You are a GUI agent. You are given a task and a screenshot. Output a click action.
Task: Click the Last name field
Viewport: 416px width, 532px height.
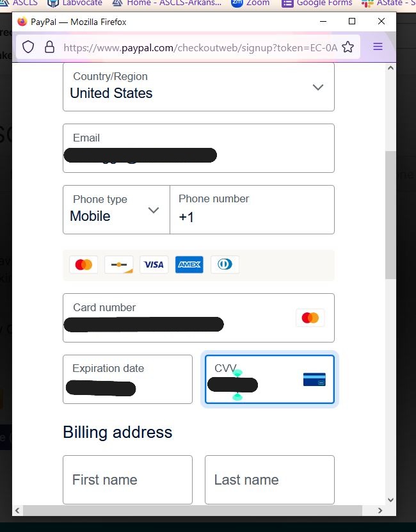click(x=269, y=480)
